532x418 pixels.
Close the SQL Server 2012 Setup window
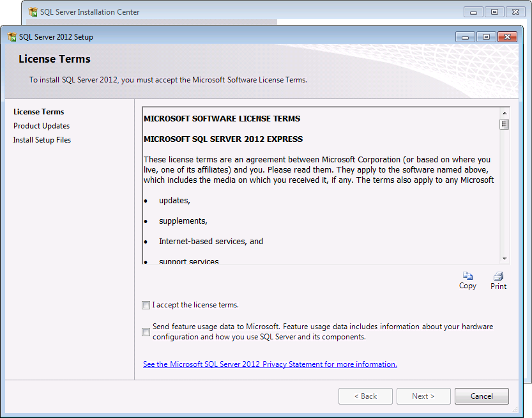coord(507,36)
